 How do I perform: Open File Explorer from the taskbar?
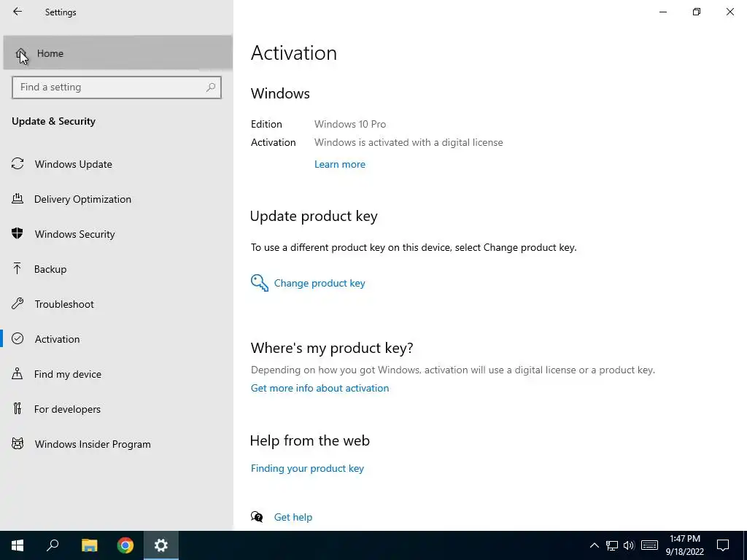coord(89,545)
